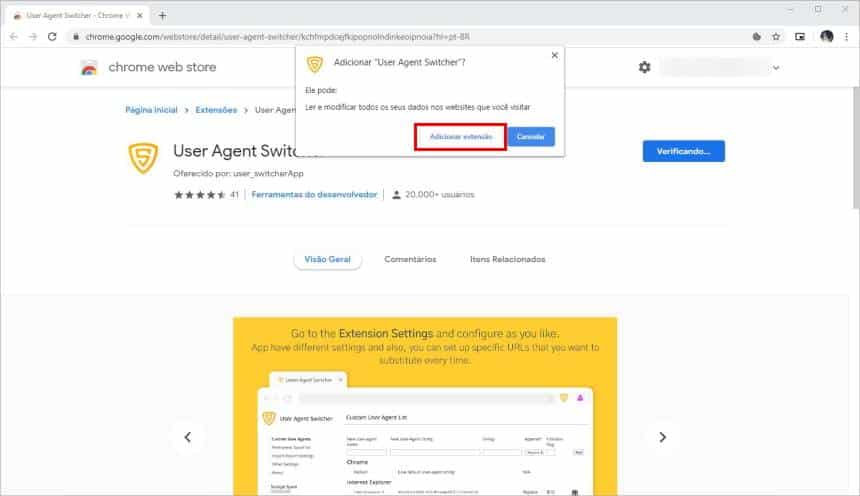
Task: Open the media control icon in toolbar
Action: [x=800, y=37]
